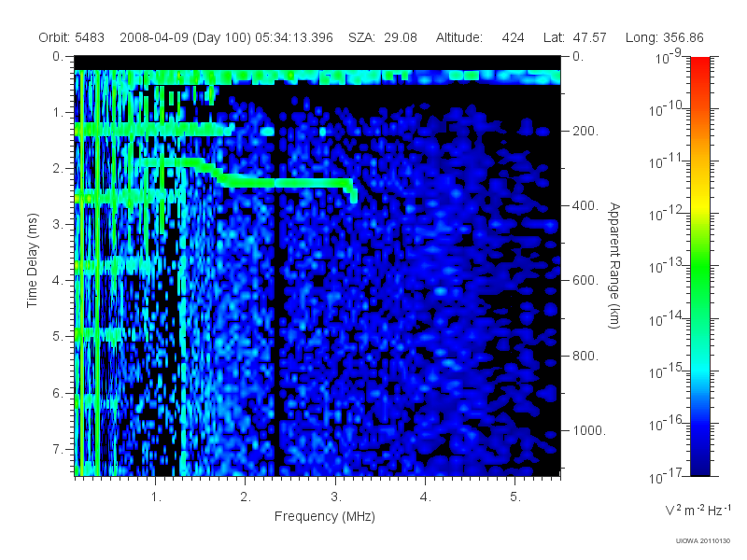
Task: Click the green 10^-13 band of the color bar
Action: pos(699,268)
